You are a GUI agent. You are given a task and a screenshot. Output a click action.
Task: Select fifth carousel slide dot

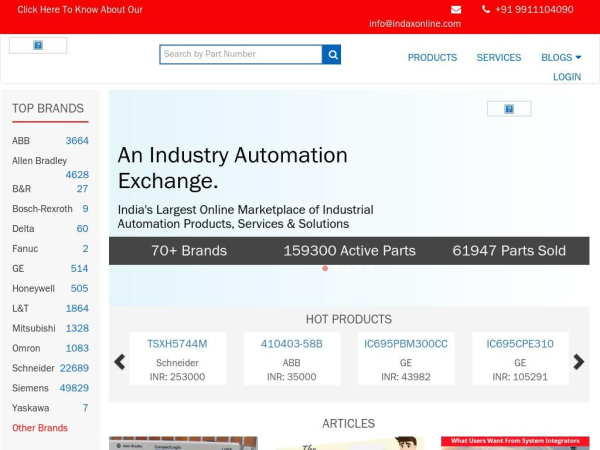(370, 269)
